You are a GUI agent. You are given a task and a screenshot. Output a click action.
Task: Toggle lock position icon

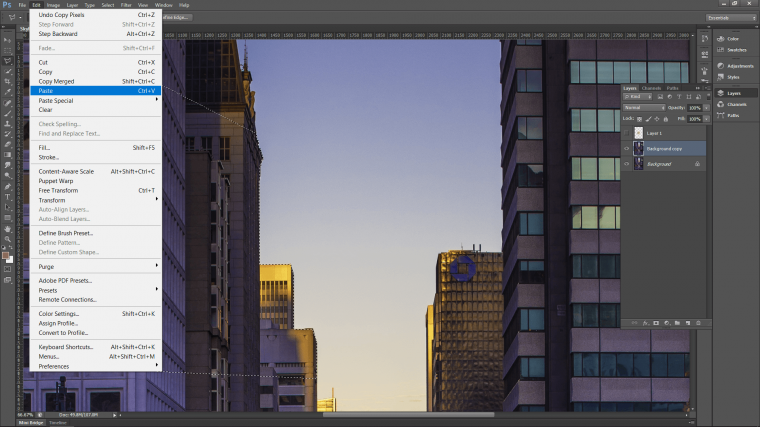pyautogui.click(x=657, y=119)
